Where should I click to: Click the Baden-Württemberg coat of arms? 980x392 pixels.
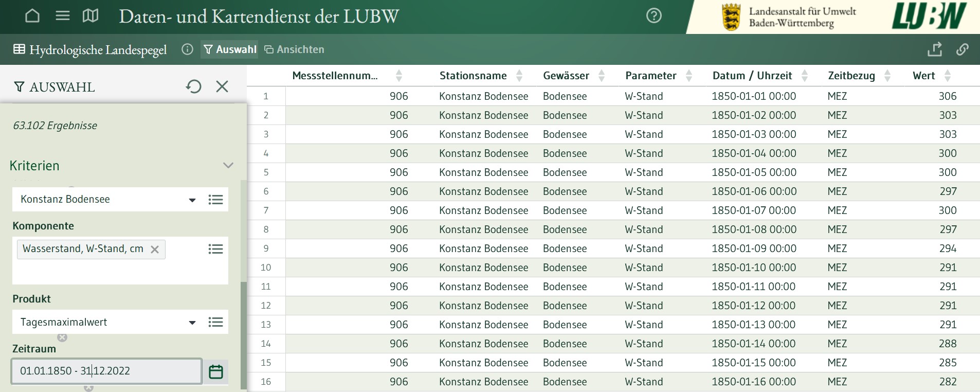tap(731, 17)
